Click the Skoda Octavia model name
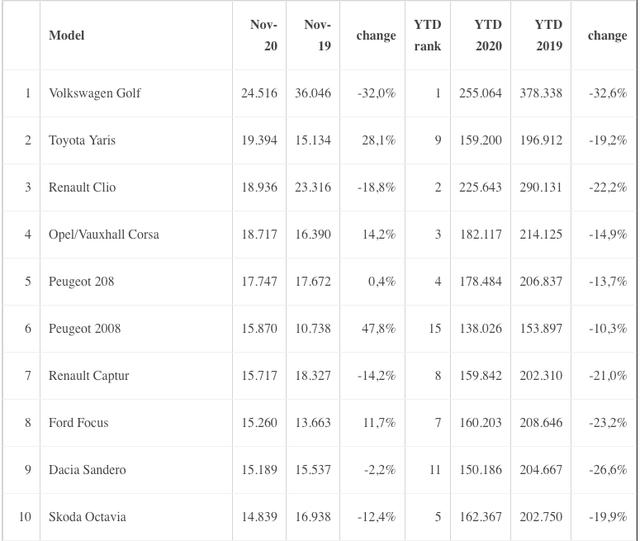640x541 pixels. (x=87, y=516)
